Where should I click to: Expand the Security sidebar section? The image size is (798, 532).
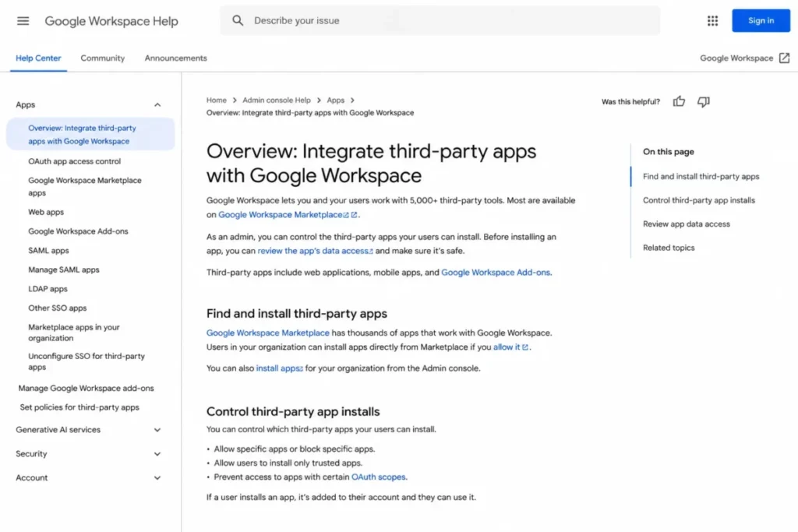[157, 453]
